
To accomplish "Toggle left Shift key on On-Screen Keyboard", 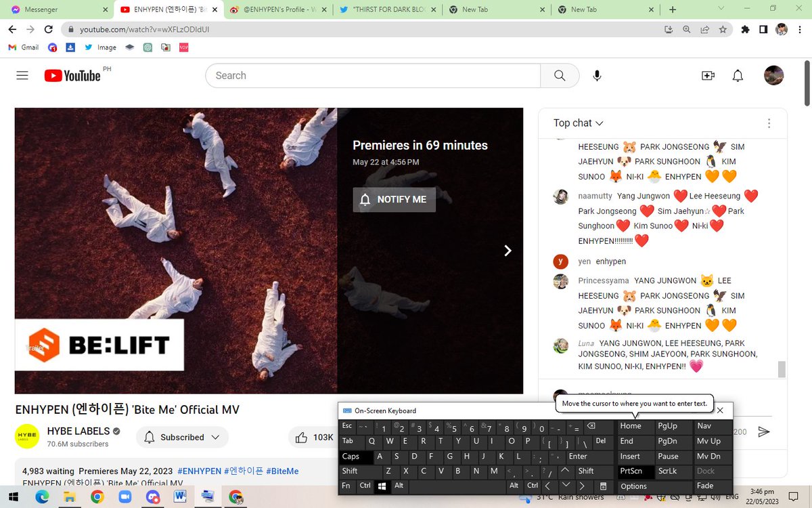I will click(359, 471).
